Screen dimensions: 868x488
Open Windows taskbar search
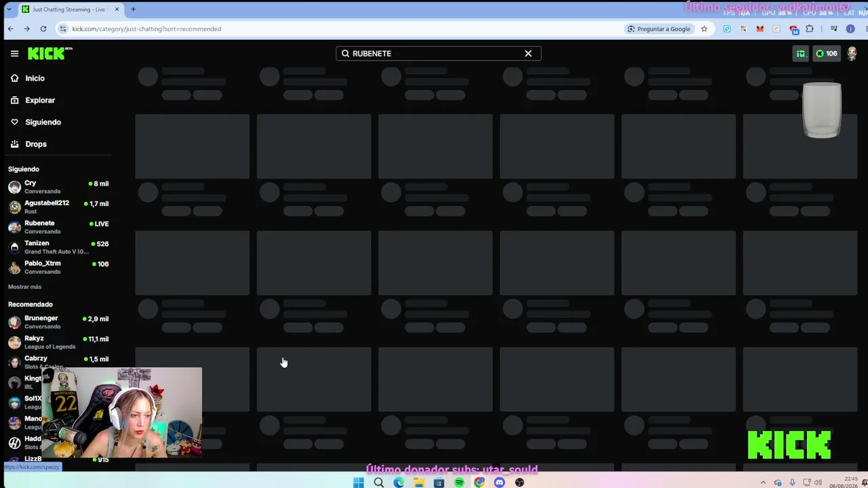point(378,483)
